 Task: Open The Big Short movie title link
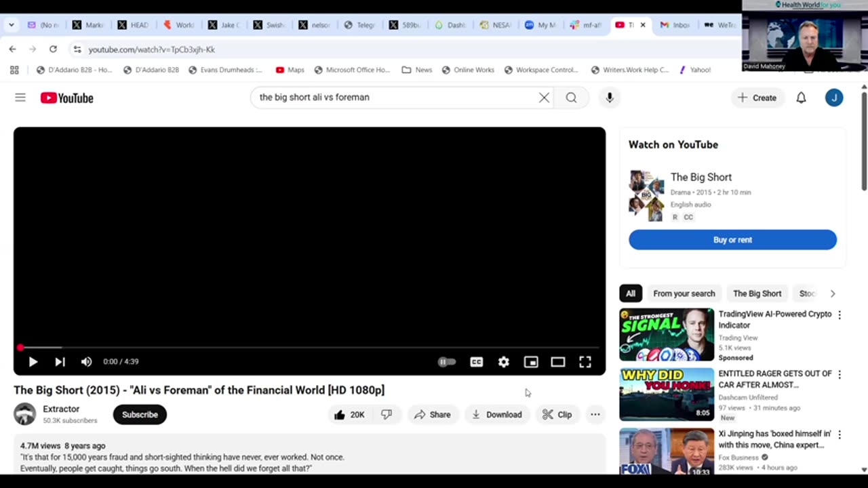(x=701, y=177)
